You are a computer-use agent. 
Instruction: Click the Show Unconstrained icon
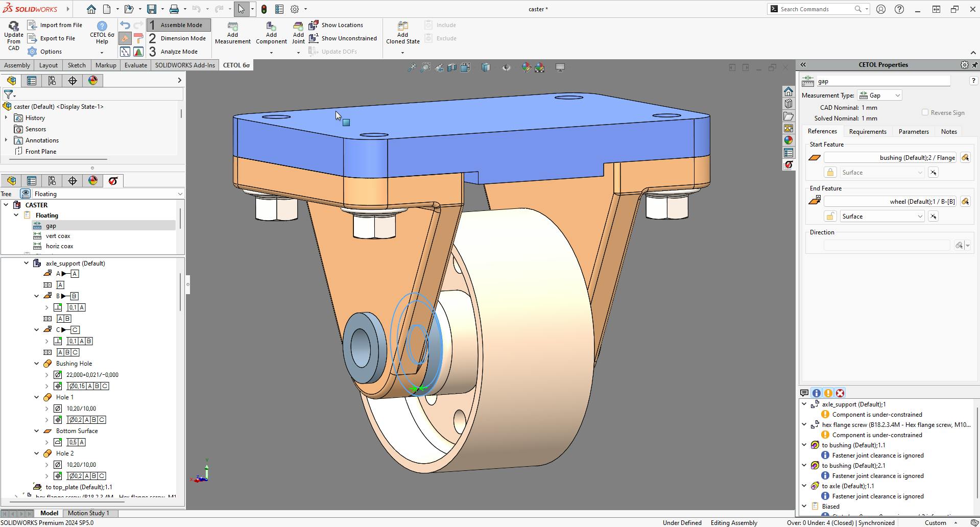(314, 38)
